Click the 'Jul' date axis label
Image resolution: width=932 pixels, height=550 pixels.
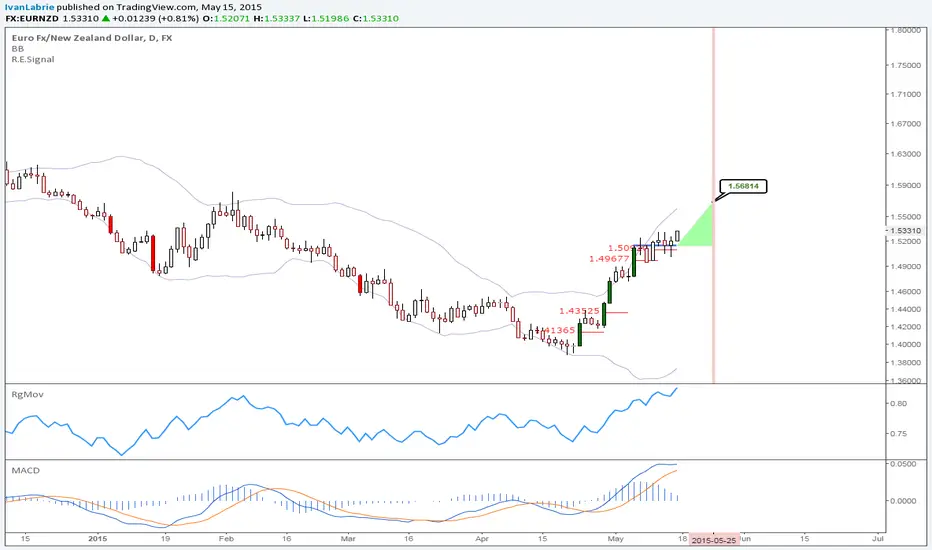pyautogui.click(x=877, y=539)
